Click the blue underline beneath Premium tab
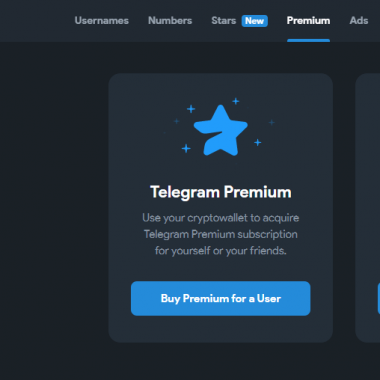 [x=308, y=41]
